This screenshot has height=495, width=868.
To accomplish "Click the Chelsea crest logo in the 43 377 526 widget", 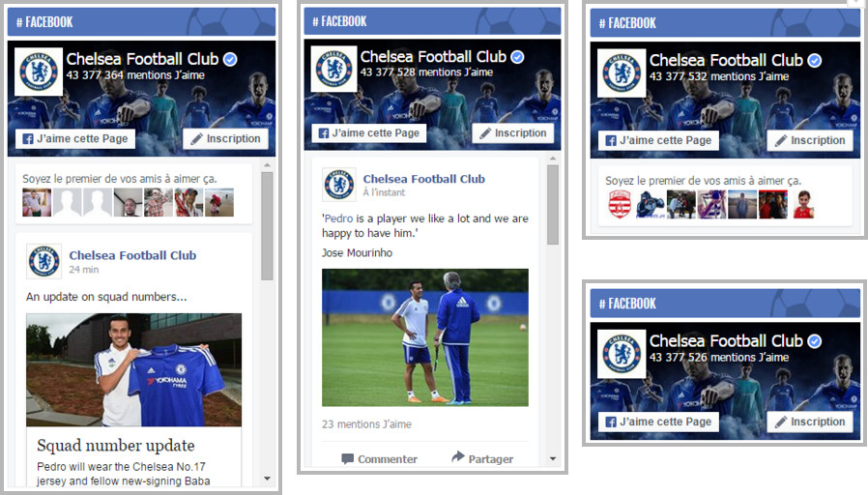I will coord(622,354).
